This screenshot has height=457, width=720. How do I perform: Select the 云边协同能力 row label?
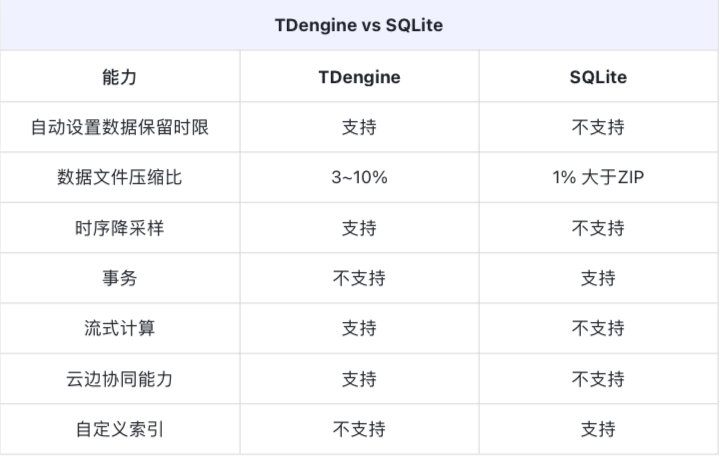pos(119,380)
